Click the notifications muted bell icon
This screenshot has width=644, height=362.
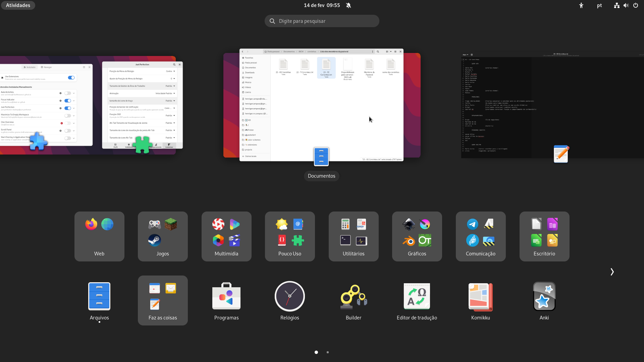348,5
